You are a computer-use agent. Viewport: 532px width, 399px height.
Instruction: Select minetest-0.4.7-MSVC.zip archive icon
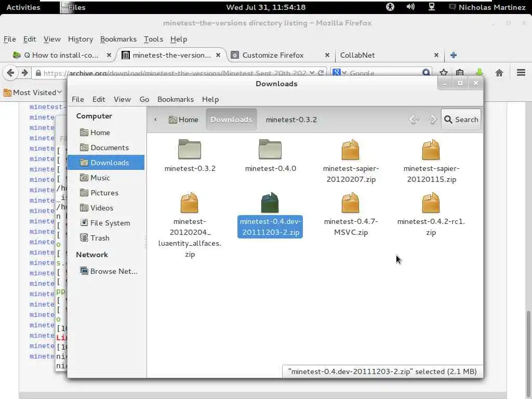(x=351, y=202)
